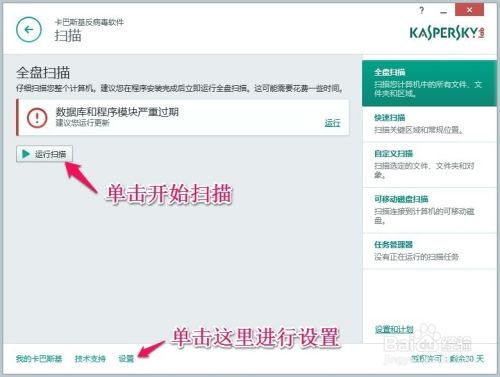Open the 设置和计划 link
This screenshot has height=377, width=500.
pos(394,329)
